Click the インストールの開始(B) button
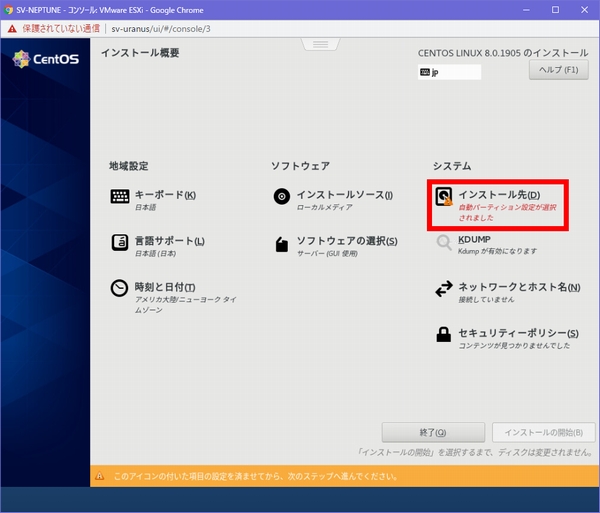This screenshot has height=513, width=600. pos(543,432)
